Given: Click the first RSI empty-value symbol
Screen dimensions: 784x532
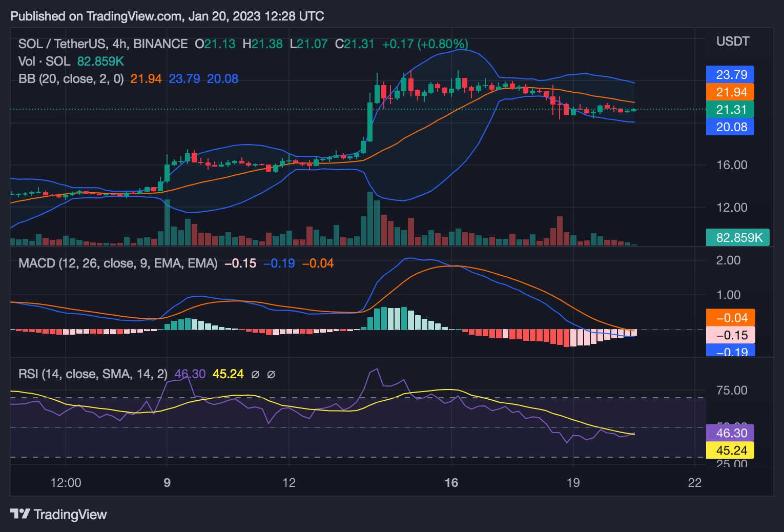Looking at the screenshot, I should point(255,375).
